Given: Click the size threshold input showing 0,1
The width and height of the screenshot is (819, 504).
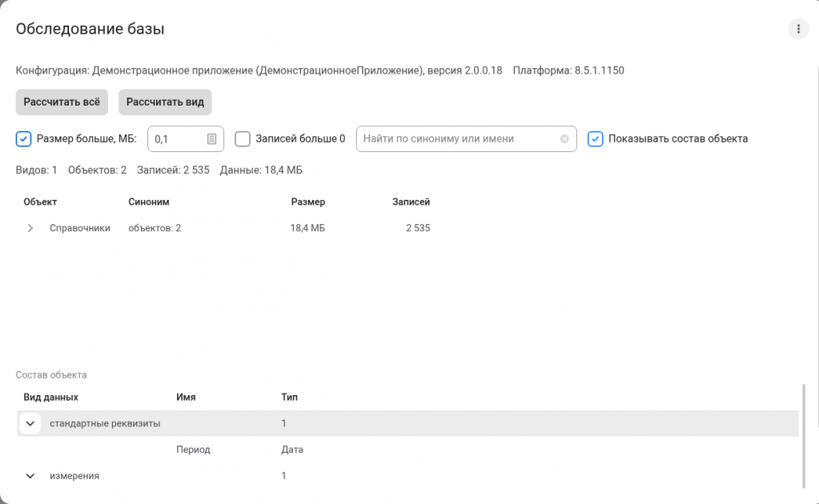Looking at the screenshot, I should point(178,138).
